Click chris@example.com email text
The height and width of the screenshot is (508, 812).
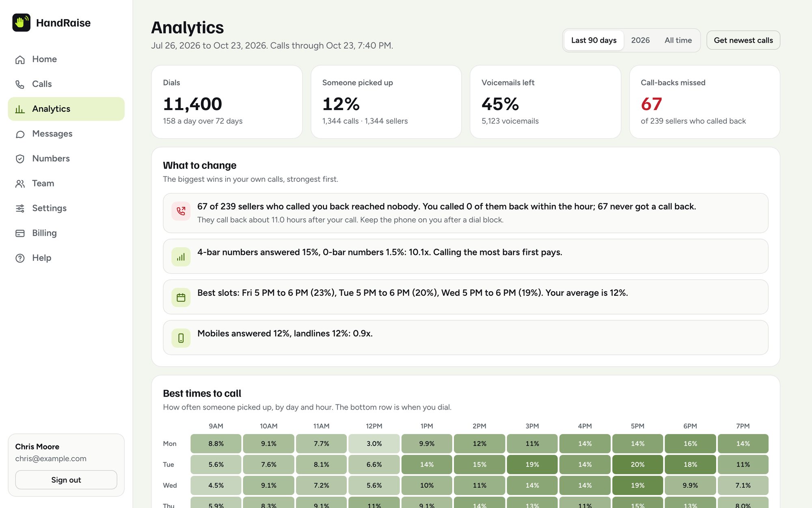point(51,458)
